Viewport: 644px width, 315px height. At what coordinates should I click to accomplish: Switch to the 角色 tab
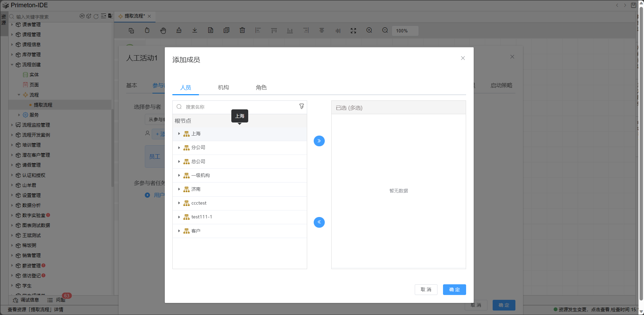pos(261,88)
